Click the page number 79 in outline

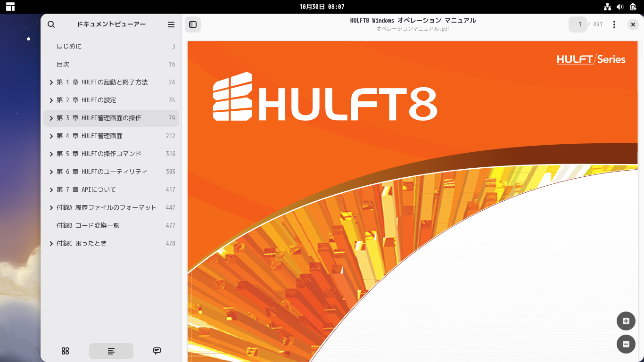point(172,118)
